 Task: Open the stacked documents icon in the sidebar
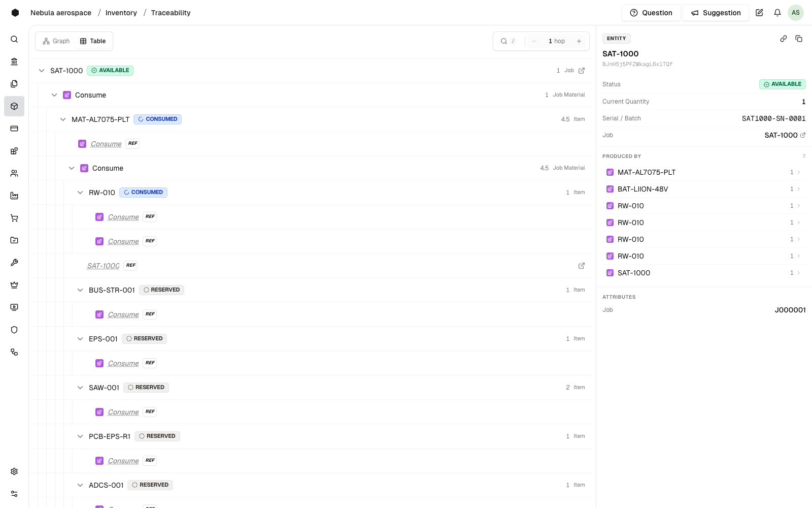pyautogui.click(x=14, y=84)
